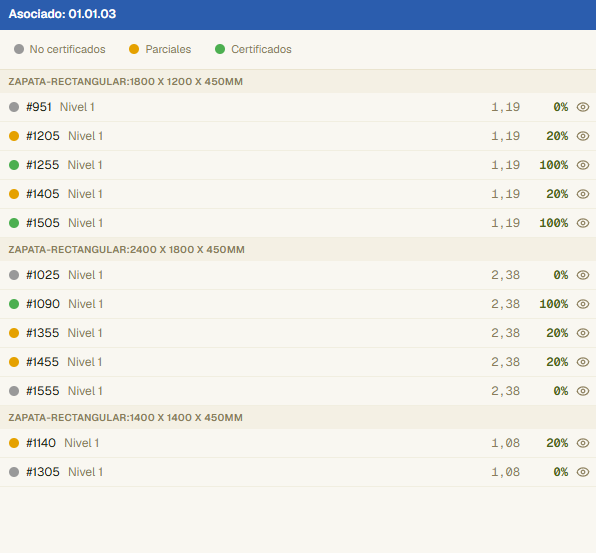Click the 20% value in row #1205
This screenshot has height=553, width=596.
557,136
